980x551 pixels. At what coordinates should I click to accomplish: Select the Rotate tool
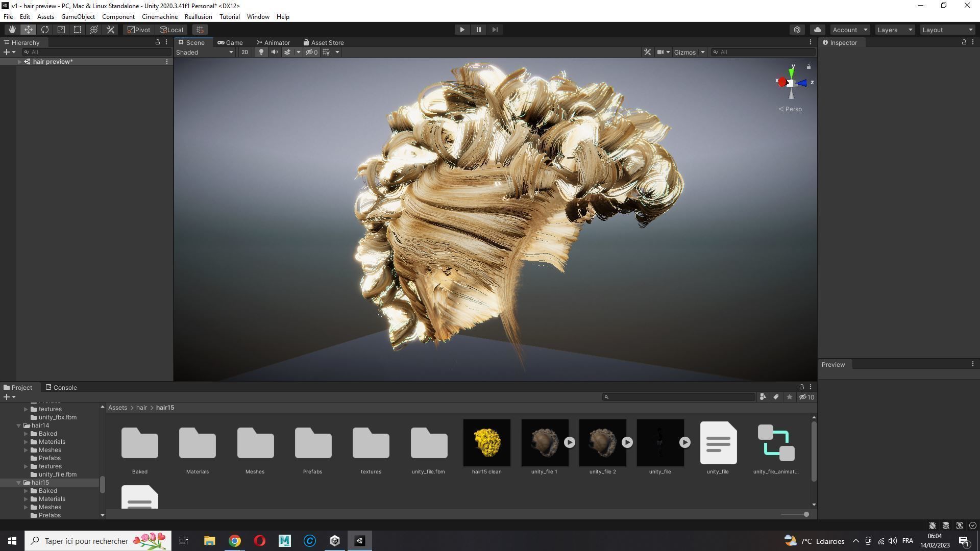tap(45, 30)
